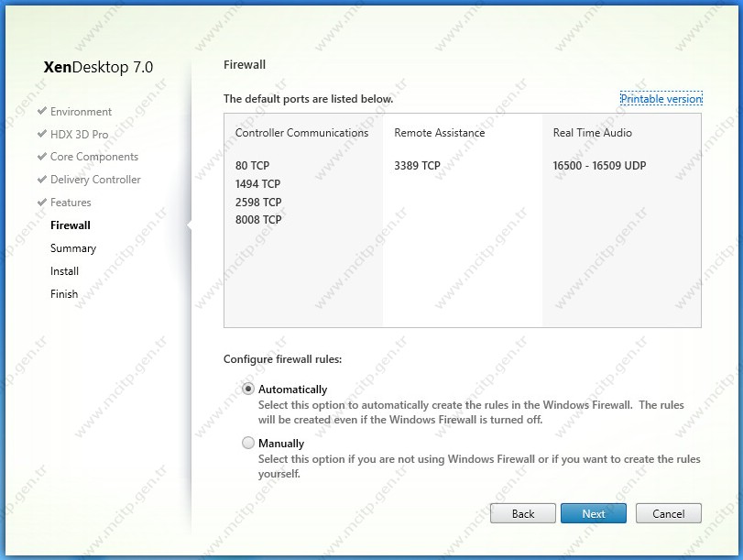Screen dimensions: 743x560
Task: Click the Remote Assistance column header
Action: click(x=439, y=133)
